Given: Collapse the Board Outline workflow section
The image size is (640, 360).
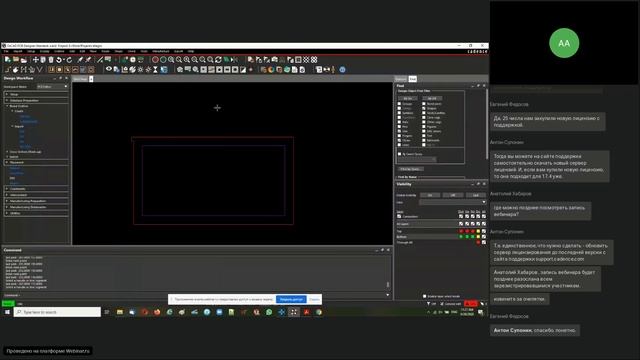Looking at the screenshot, I should point(7,106).
